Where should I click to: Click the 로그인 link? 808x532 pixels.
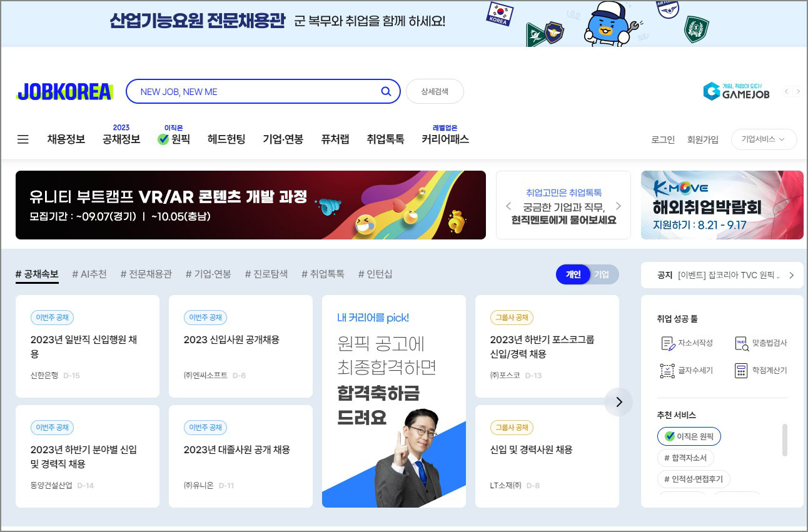pos(663,139)
